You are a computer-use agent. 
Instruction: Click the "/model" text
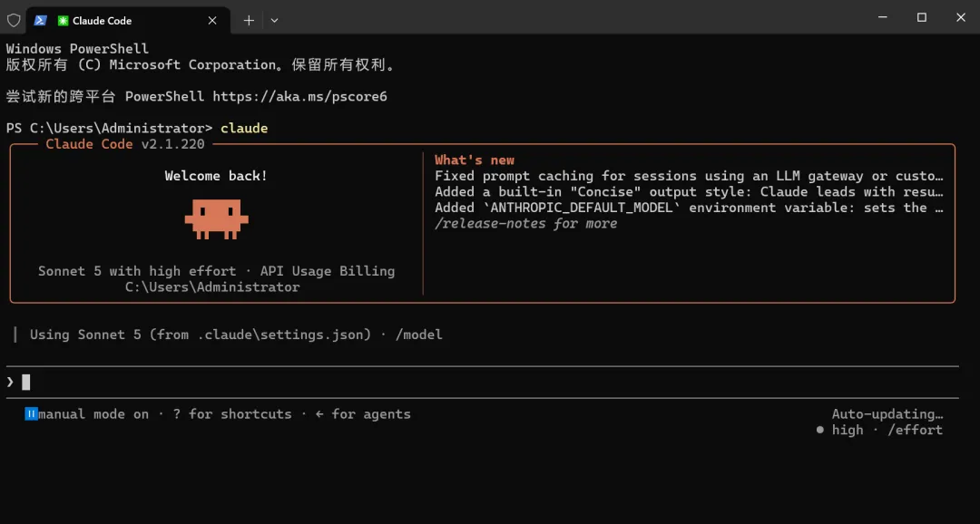[418, 335]
